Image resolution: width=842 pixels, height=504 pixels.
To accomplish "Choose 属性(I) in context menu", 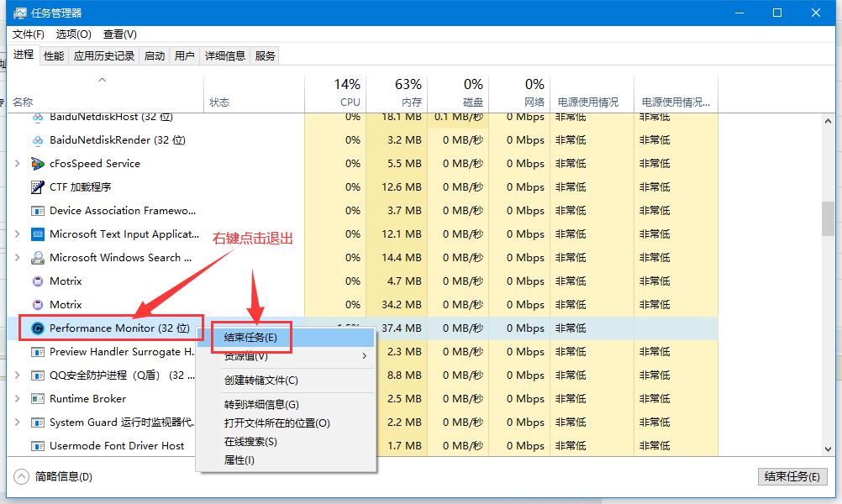I will (x=287, y=460).
